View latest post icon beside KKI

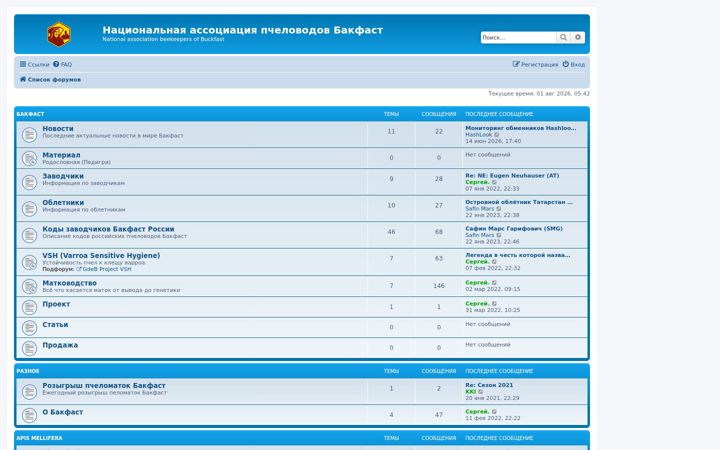point(481,392)
